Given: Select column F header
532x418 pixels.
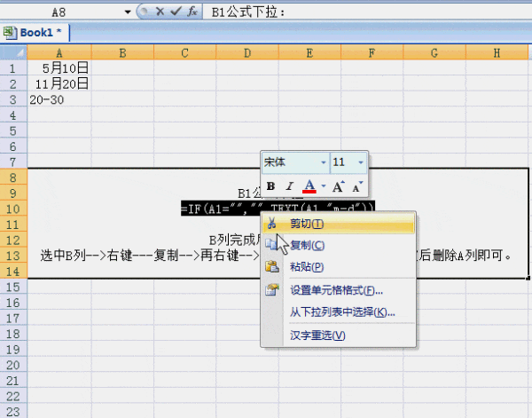Looking at the screenshot, I should pyautogui.click(x=372, y=53).
